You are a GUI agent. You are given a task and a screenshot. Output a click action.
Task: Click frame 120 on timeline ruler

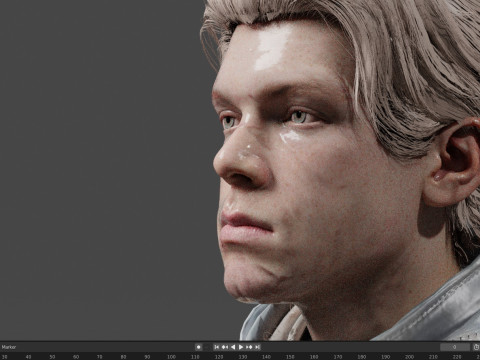(219, 357)
